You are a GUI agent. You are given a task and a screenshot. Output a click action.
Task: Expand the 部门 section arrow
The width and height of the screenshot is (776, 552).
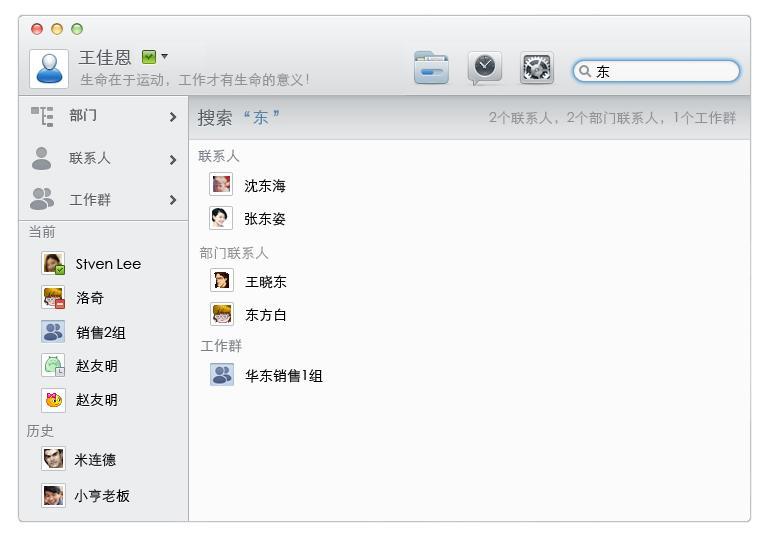tap(173, 117)
